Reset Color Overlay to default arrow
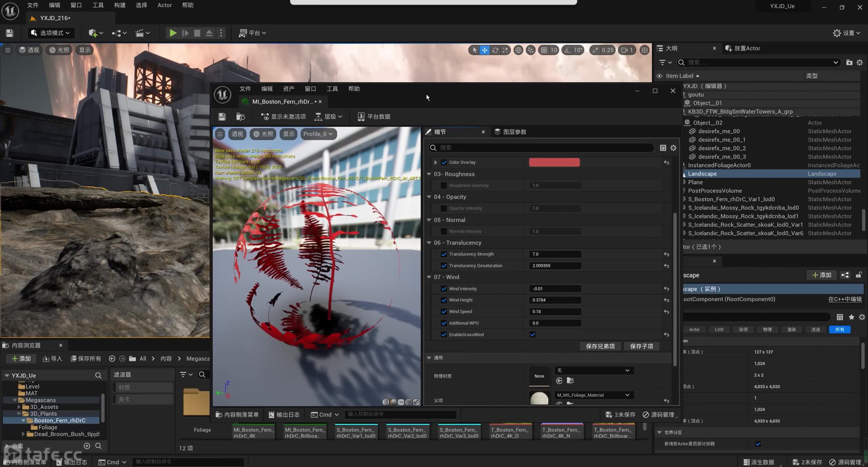The height and width of the screenshot is (467, 868). click(666, 163)
